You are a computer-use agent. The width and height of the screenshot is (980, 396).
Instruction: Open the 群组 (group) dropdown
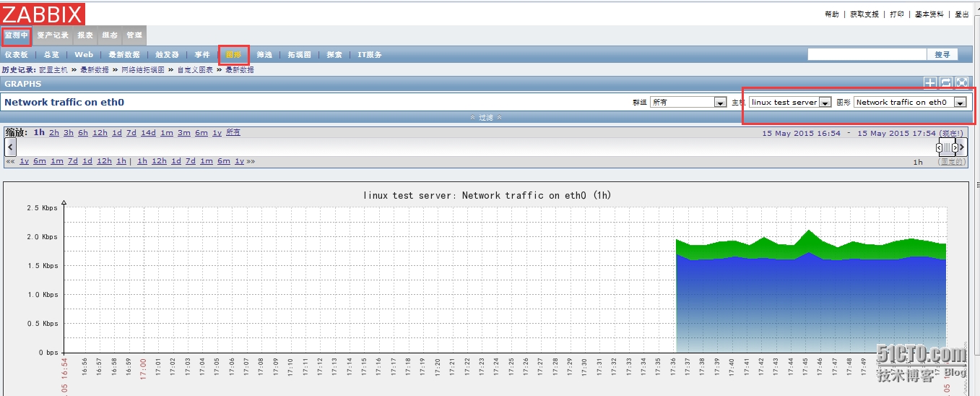[x=688, y=102]
